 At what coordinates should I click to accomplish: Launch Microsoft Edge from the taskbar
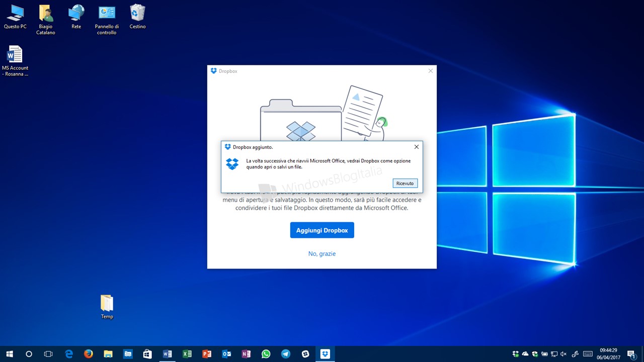69,354
